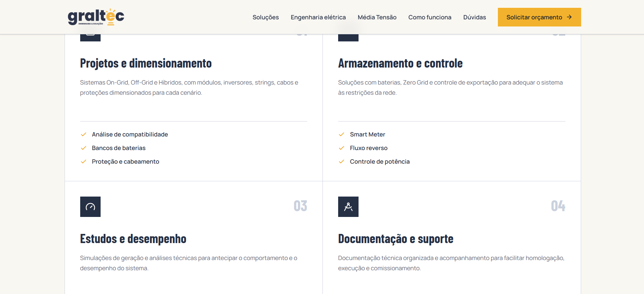Screen dimensions: 644x294
Task: Open the Dúvidas nav link
Action: 475,17
